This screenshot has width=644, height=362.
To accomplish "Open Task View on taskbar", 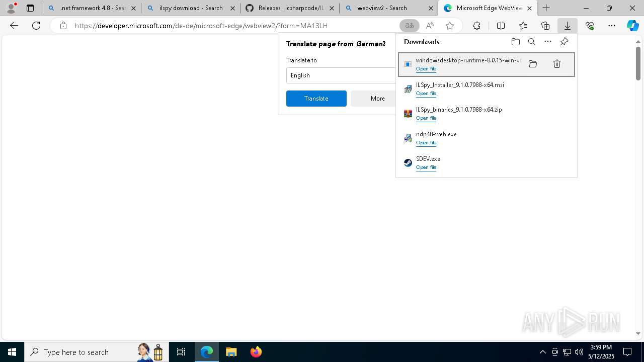I will click(x=181, y=352).
